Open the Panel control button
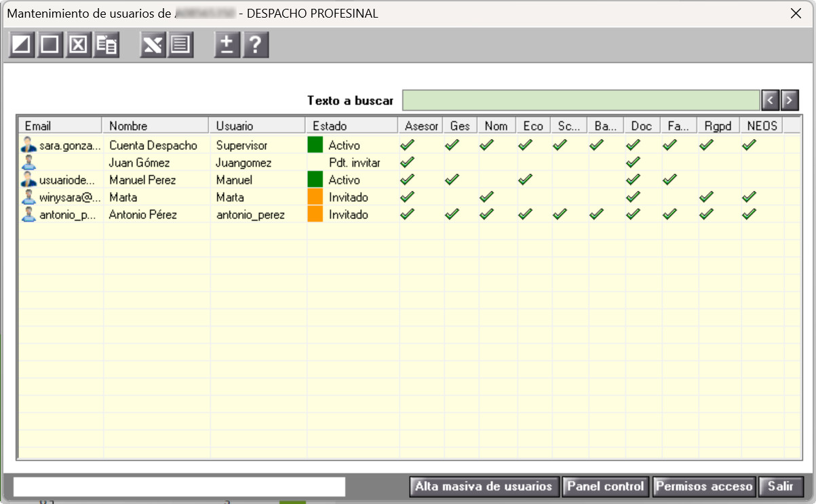The image size is (816, 504). (606, 486)
